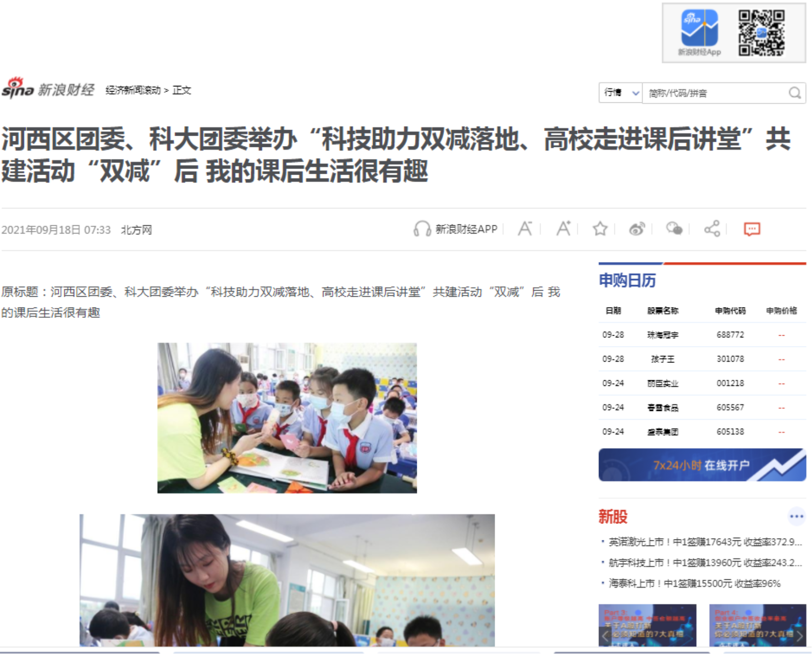Click subscription code 301078
This screenshot has width=812, height=654.
tap(730, 359)
